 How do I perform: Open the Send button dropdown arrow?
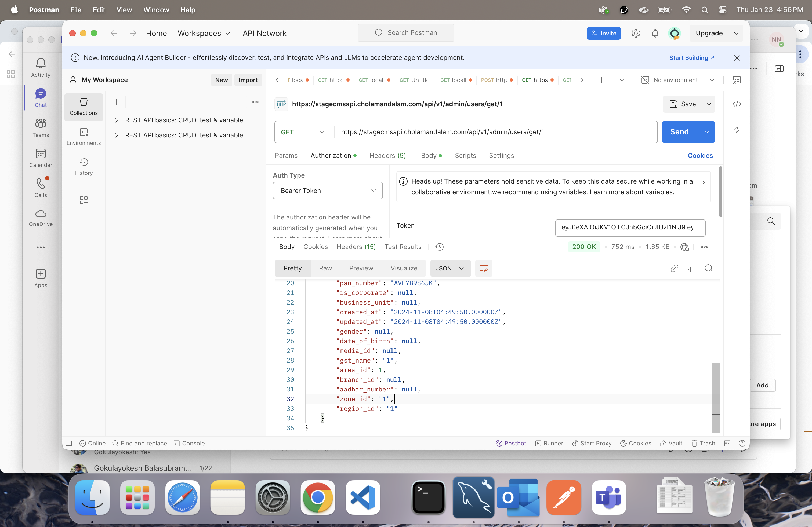click(706, 132)
